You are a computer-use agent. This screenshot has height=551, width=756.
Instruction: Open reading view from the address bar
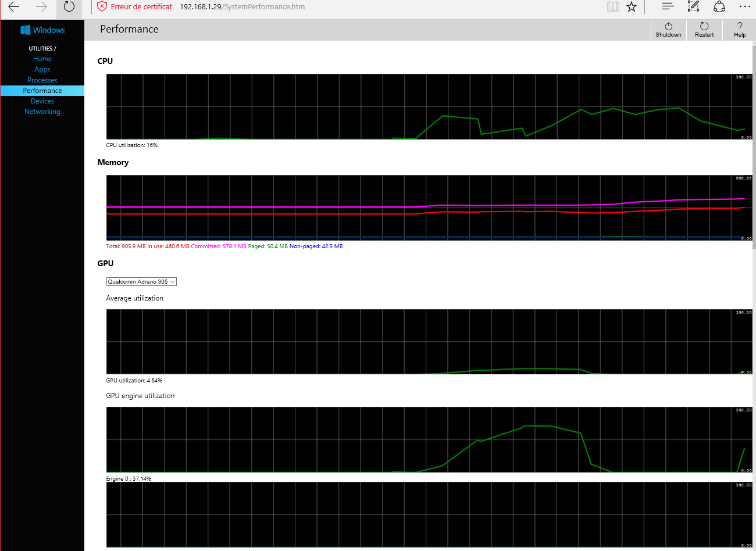tap(612, 7)
